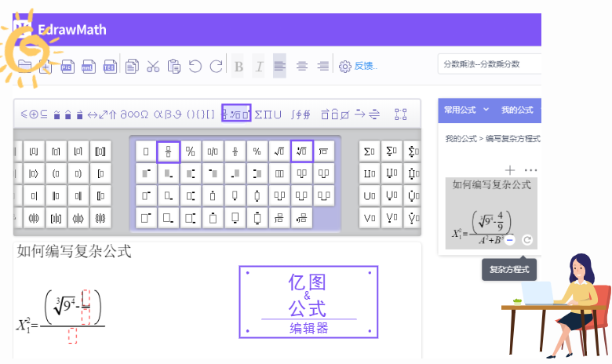Export the formula as mml file

pos(89,67)
